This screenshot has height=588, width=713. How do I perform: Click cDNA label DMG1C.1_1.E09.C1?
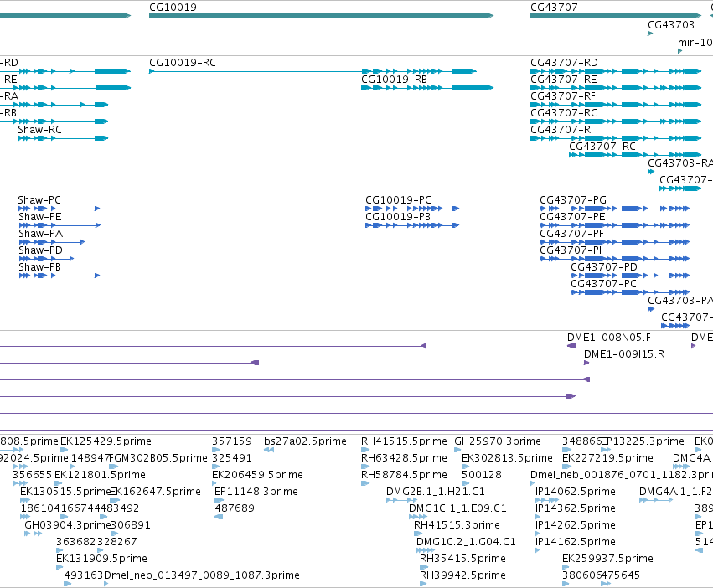[x=457, y=508]
